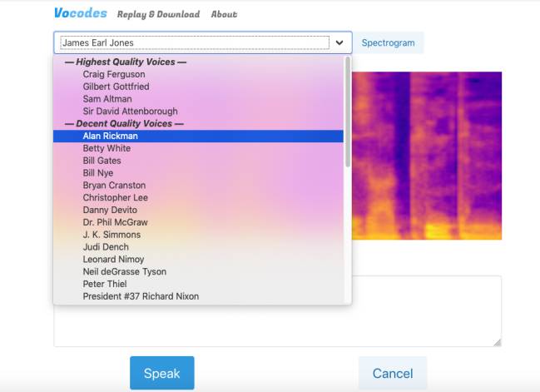Select Dr. Phil McGraw voice
The image size is (540, 392).
click(x=115, y=222)
